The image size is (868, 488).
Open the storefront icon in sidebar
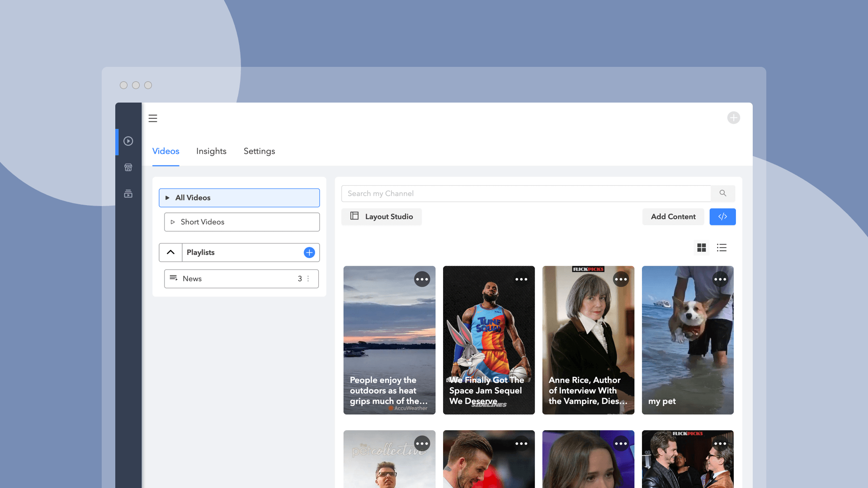(x=128, y=168)
